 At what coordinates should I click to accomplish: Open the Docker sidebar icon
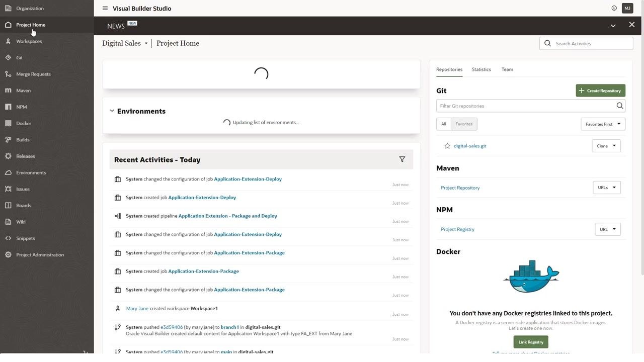tap(8, 123)
